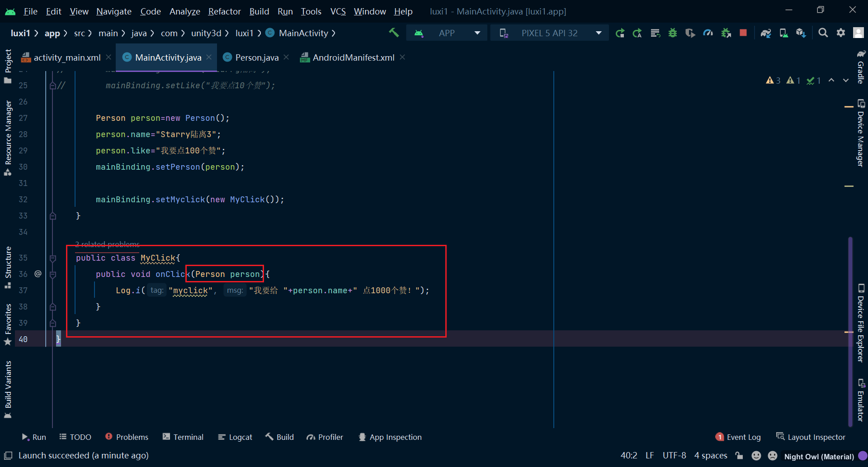This screenshot has width=868, height=467.
Task: Click fold end marker on line 33
Action: (x=53, y=216)
